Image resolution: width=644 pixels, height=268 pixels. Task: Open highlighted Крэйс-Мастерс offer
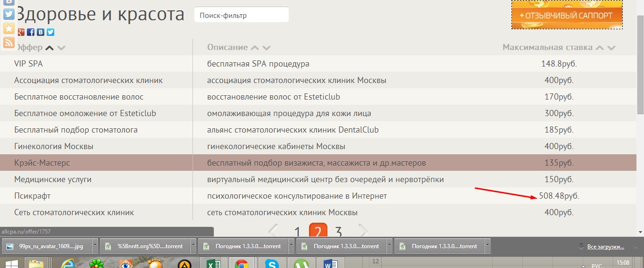click(42, 163)
